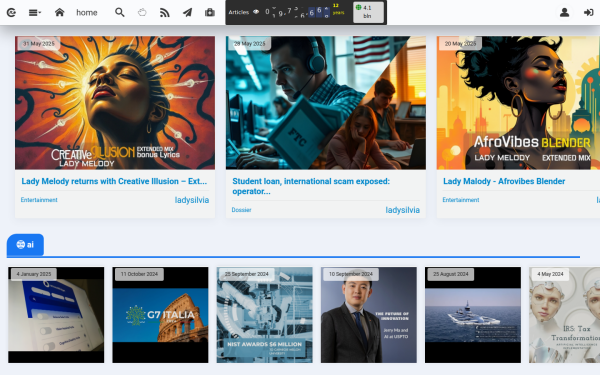
Task: Open the Creative Illusion article thumbnail
Action: tap(115, 103)
